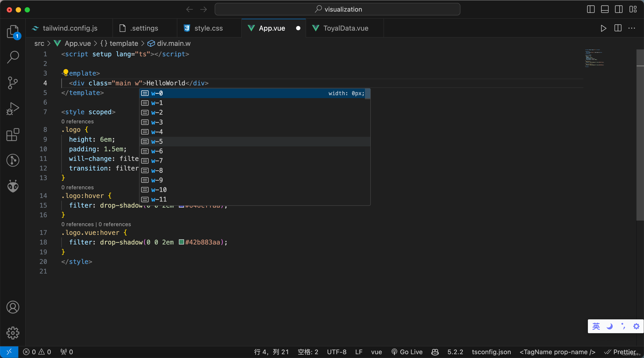
Task: Pick w-10 from suggestions
Action: click(254, 190)
